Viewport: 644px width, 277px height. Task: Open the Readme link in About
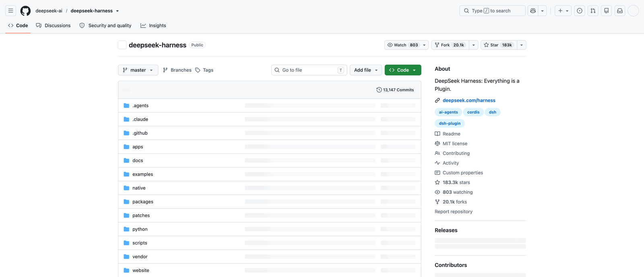point(448,134)
